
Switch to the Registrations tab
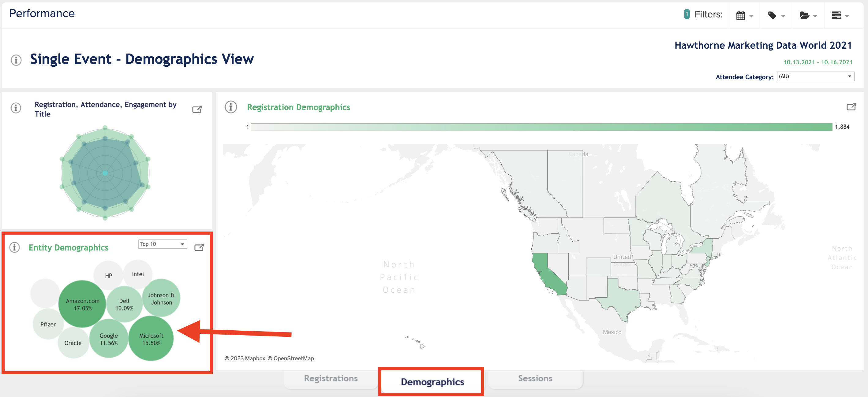(x=331, y=378)
